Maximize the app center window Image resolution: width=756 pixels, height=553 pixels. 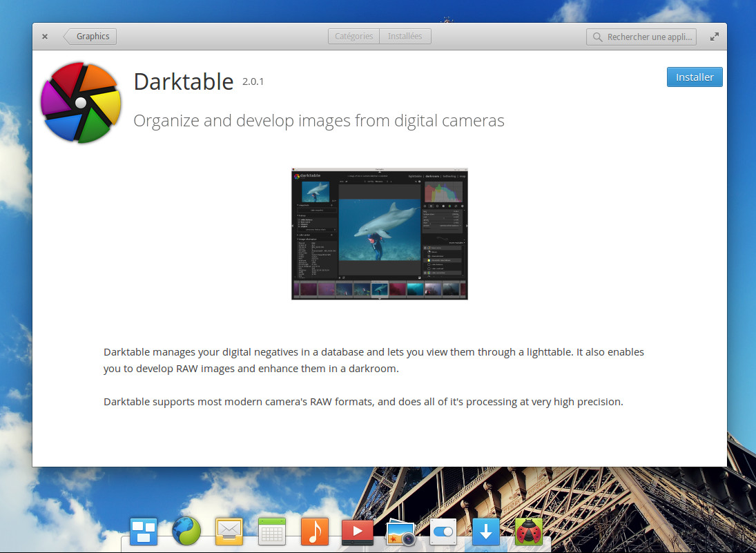click(715, 37)
